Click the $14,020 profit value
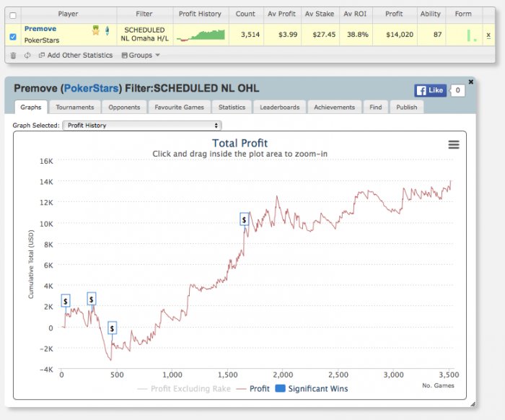 (x=400, y=35)
